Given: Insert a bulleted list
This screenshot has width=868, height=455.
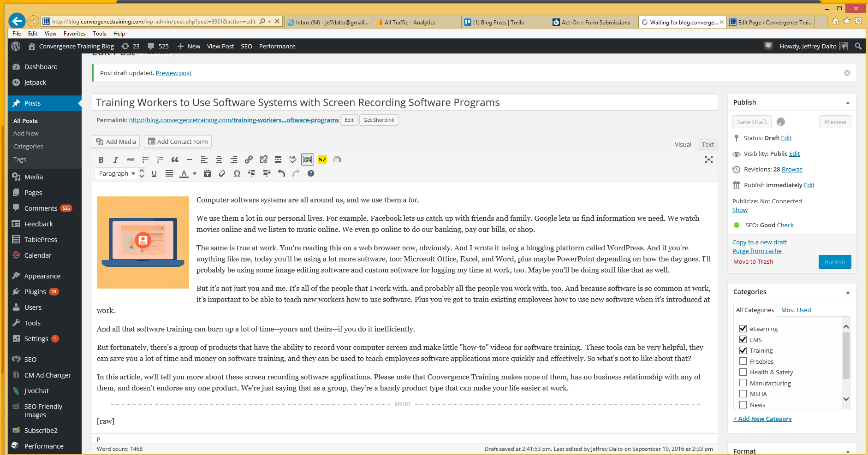Looking at the screenshot, I should (x=145, y=160).
